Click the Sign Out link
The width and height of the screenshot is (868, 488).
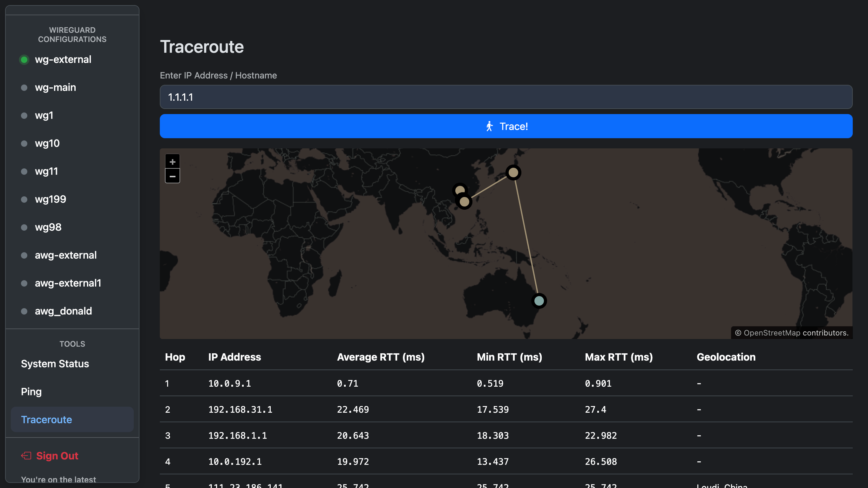point(57,456)
